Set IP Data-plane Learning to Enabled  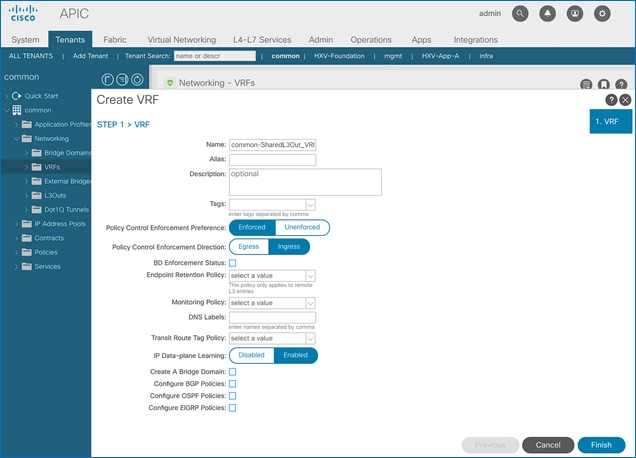pos(296,355)
